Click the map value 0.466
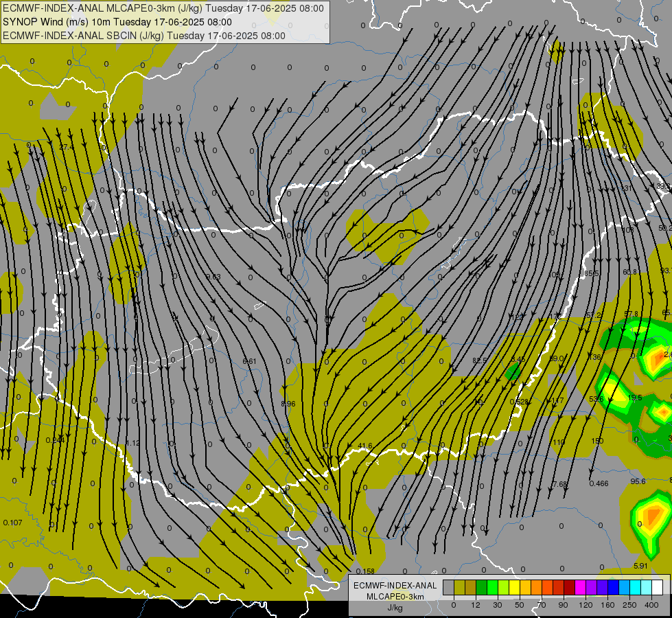Image resolution: width=672 pixels, height=618 pixels. pyautogui.click(x=599, y=483)
